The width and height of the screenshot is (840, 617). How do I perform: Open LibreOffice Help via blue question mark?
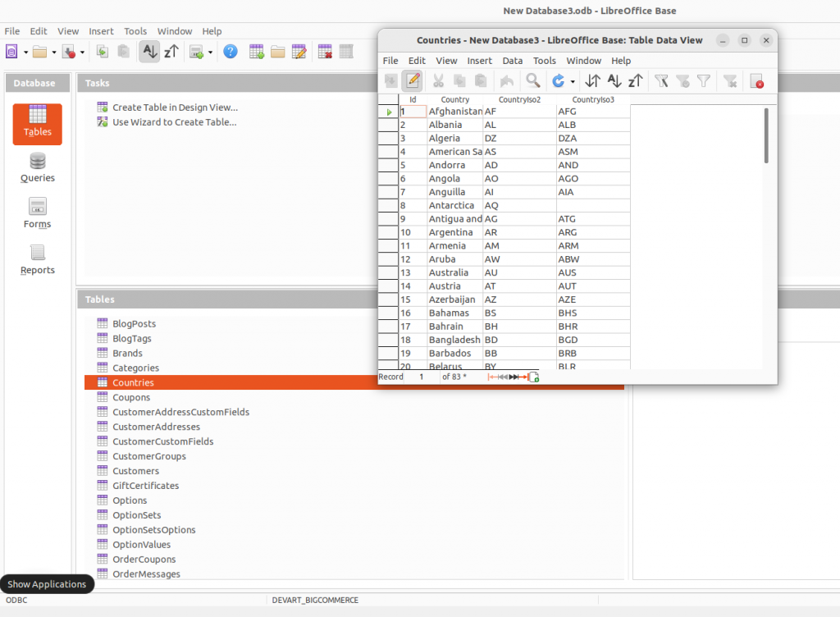(231, 52)
